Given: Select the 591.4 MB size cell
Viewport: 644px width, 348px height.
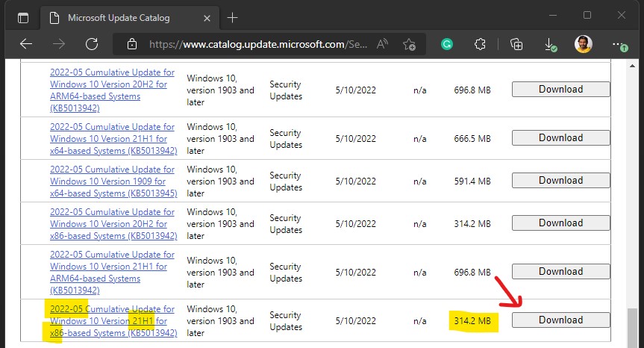Looking at the screenshot, I should (x=472, y=181).
